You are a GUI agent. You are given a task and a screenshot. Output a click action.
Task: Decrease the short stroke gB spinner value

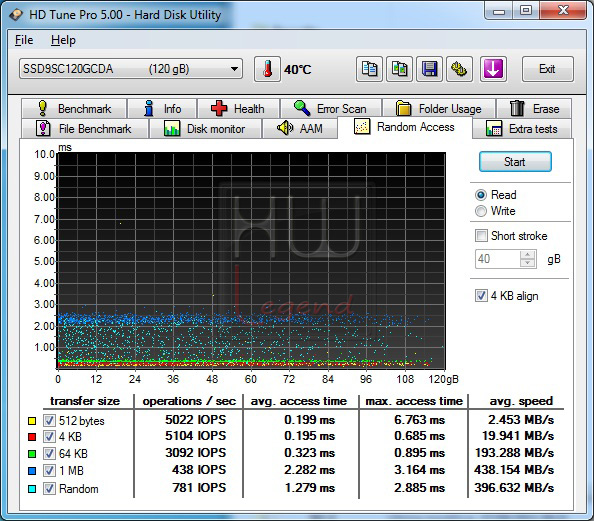[x=527, y=263]
